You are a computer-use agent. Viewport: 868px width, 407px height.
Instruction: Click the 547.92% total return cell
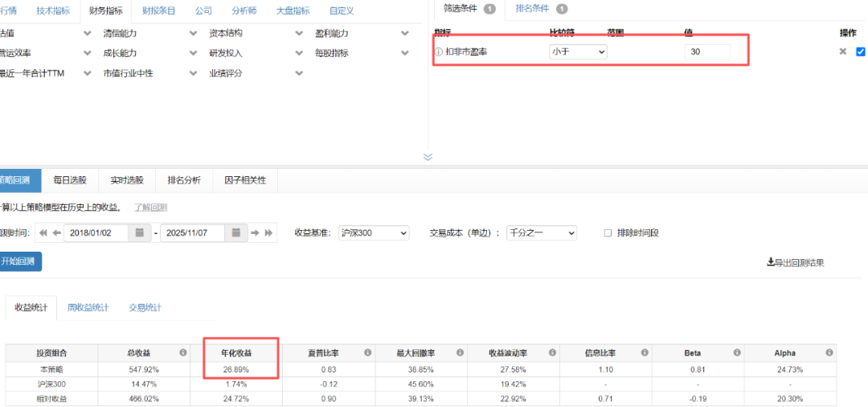point(144,369)
